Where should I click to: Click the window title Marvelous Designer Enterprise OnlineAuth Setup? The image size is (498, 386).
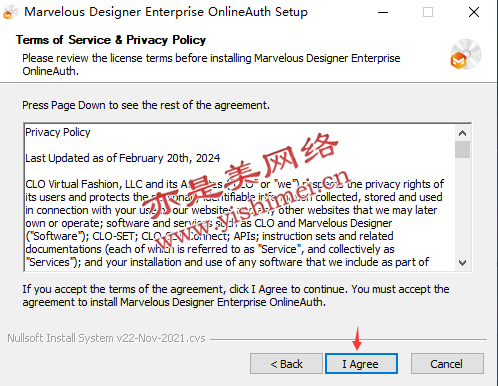click(166, 12)
